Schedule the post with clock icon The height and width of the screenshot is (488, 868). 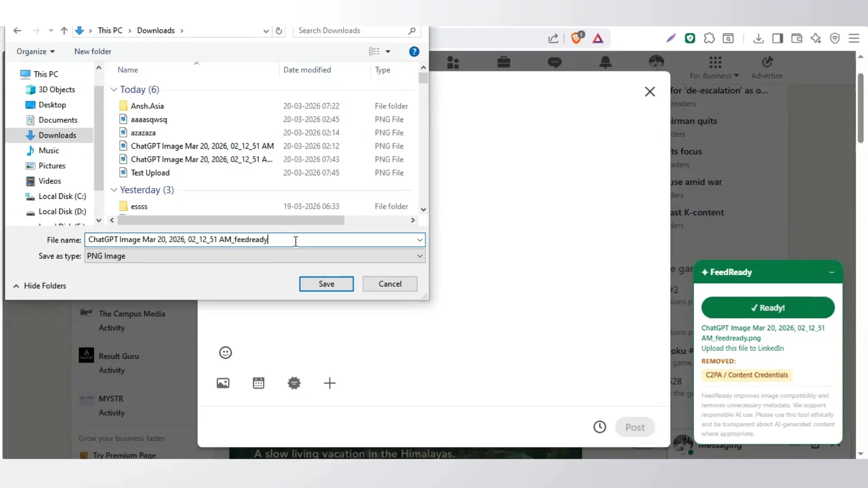click(599, 427)
